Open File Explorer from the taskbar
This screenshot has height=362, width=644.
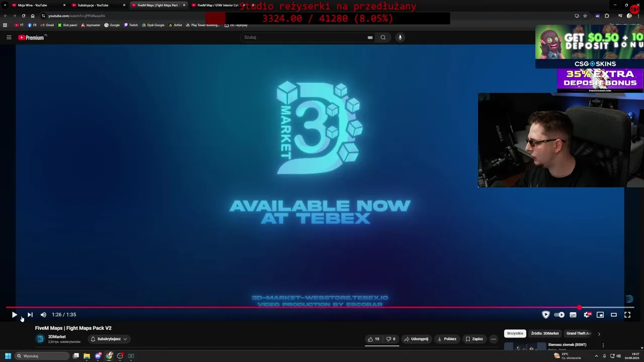(x=87, y=356)
